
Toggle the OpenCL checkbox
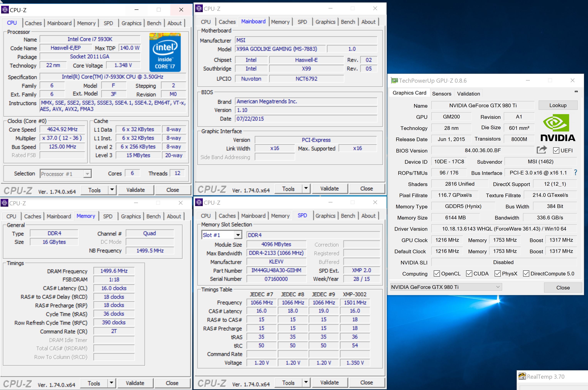click(x=437, y=273)
